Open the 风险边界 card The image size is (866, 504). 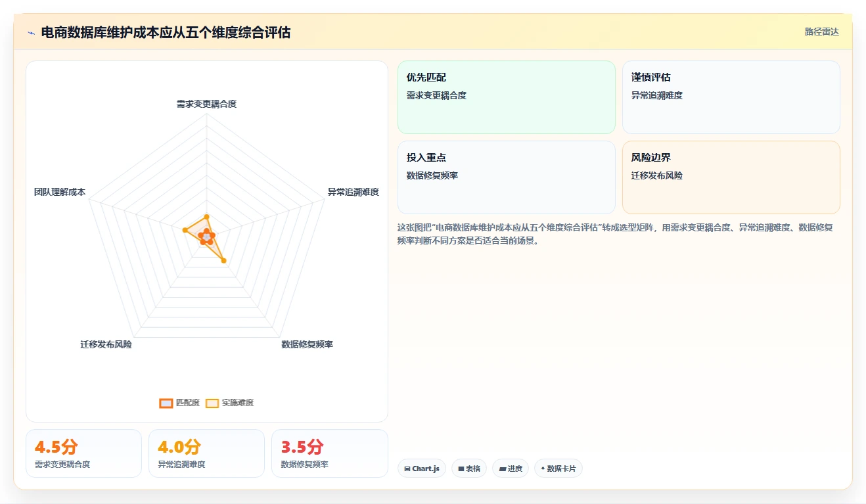(731, 177)
